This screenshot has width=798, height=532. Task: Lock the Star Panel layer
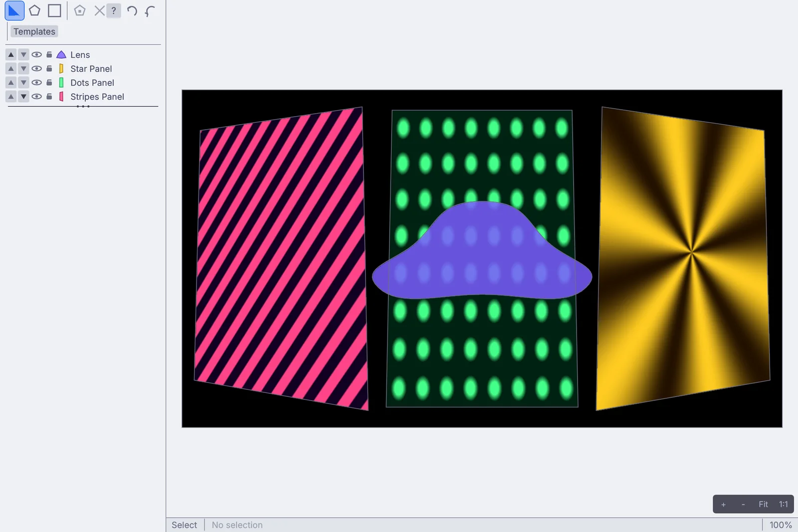(49, 68)
